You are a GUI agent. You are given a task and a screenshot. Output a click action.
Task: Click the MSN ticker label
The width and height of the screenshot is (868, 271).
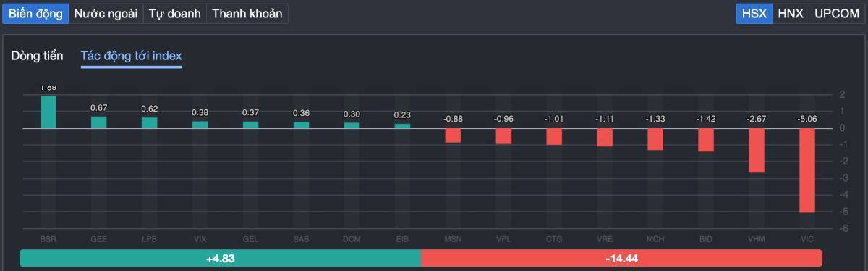[453, 238]
